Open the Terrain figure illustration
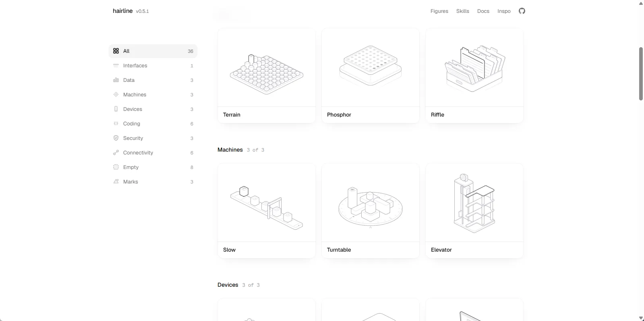 267,74
